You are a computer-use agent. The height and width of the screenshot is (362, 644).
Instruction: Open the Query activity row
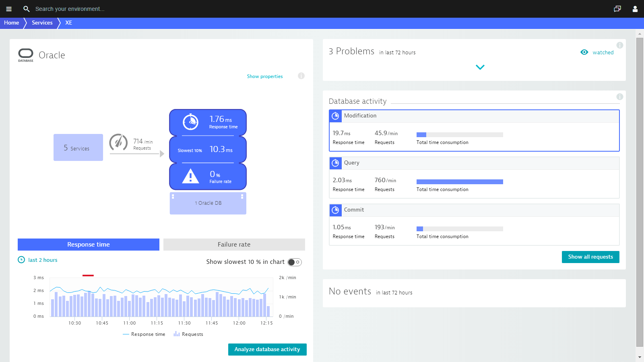click(x=474, y=178)
